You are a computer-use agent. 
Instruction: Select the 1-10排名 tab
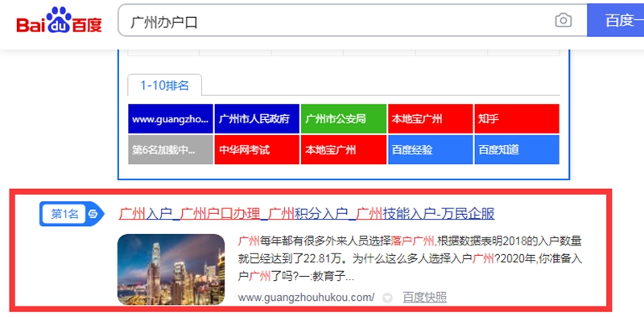[164, 85]
